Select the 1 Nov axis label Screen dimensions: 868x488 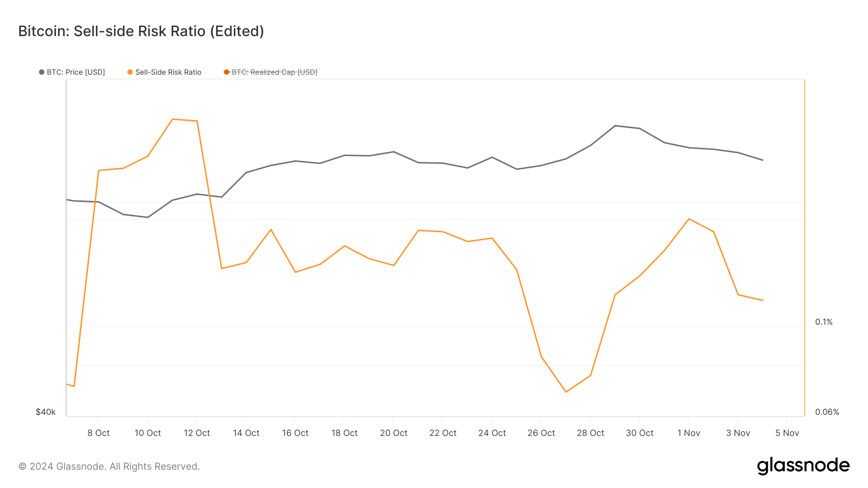[x=689, y=433]
